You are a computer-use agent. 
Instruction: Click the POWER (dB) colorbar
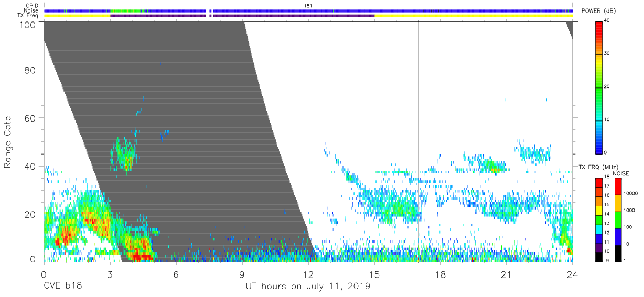(x=599, y=87)
